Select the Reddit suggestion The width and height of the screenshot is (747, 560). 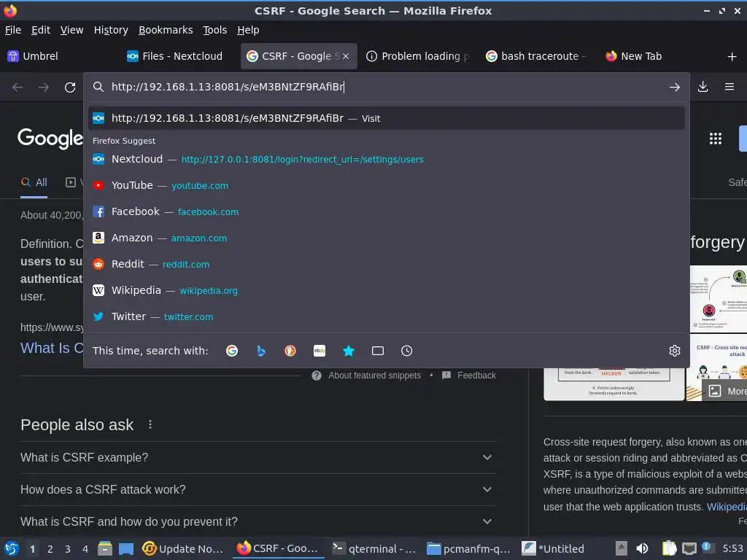[x=387, y=264]
